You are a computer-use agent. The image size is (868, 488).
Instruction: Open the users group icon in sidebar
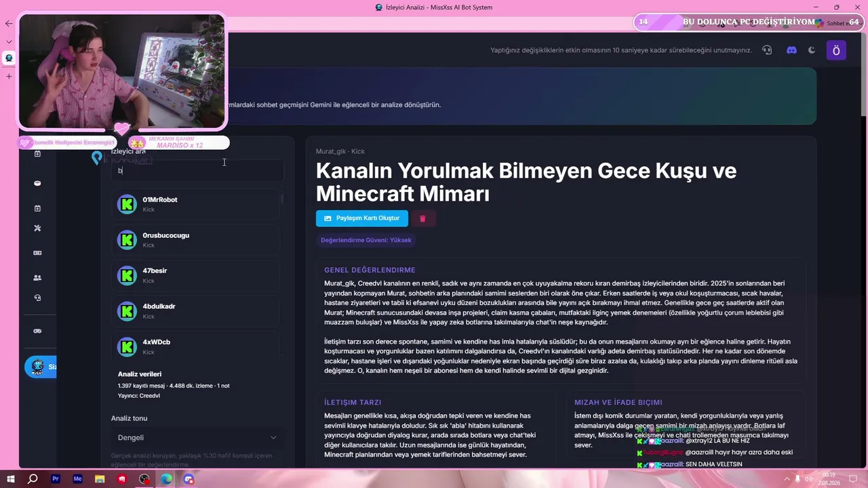tap(37, 277)
